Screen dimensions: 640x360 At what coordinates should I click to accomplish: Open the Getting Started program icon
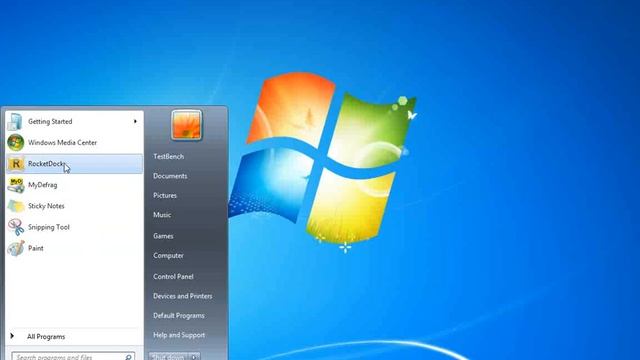[x=15, y=122]
